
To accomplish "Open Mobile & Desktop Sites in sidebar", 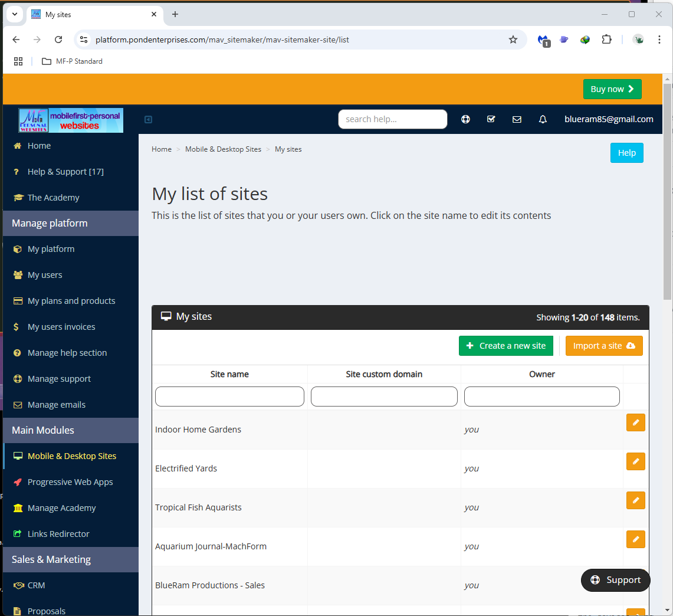I will click(x=71, y=456).
